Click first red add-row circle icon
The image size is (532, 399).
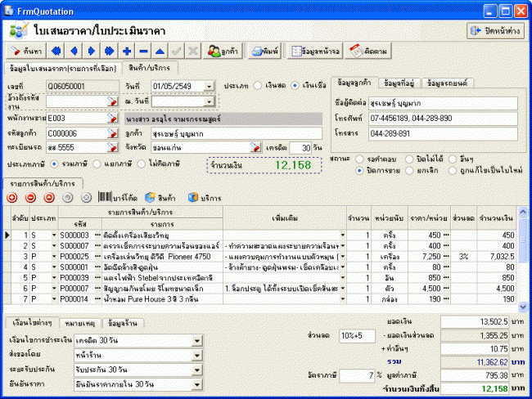(12, 197)
